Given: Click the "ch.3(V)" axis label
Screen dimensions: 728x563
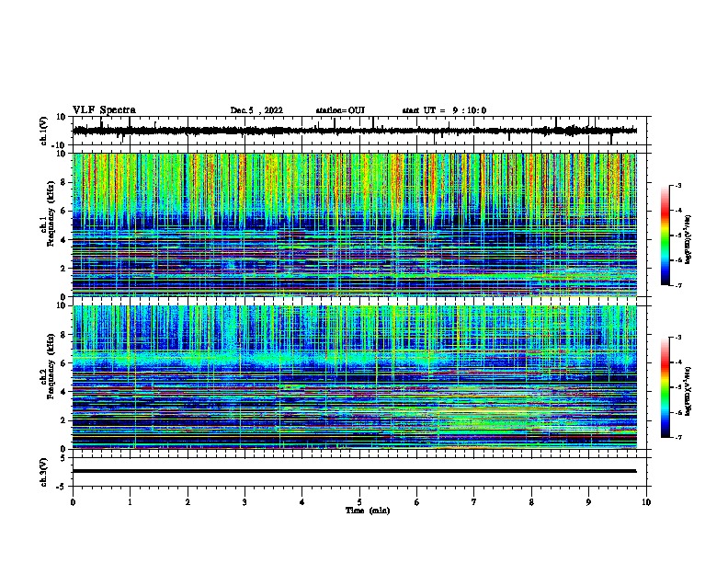Looking at the screenshot, I should click(x=44, y=473).
